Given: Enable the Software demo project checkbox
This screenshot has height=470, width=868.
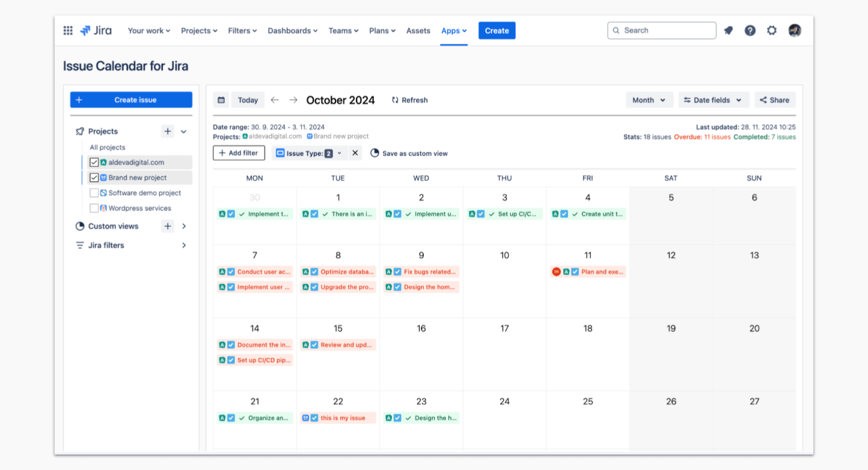Looking at the screenshot, I should click(94, 193).
